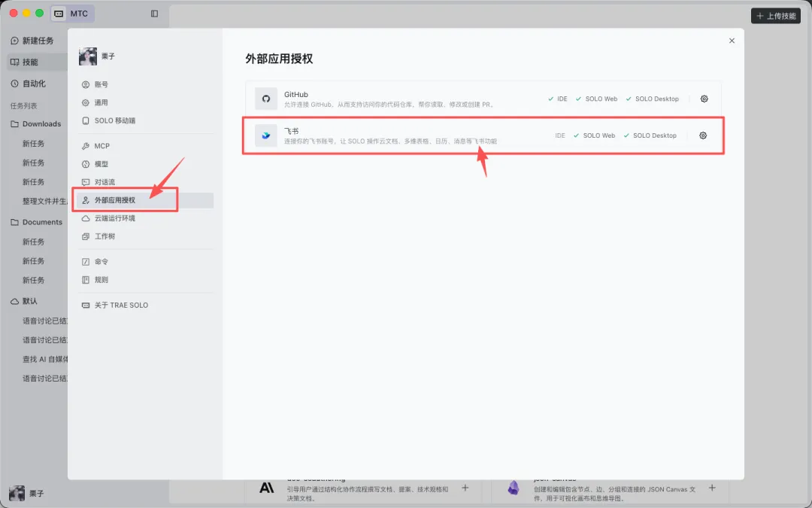Viewport: 812px width, 508px height.
Task: Click 飞书 IDE authorization status
Action: pyautogui.click(x=560, y=135)
